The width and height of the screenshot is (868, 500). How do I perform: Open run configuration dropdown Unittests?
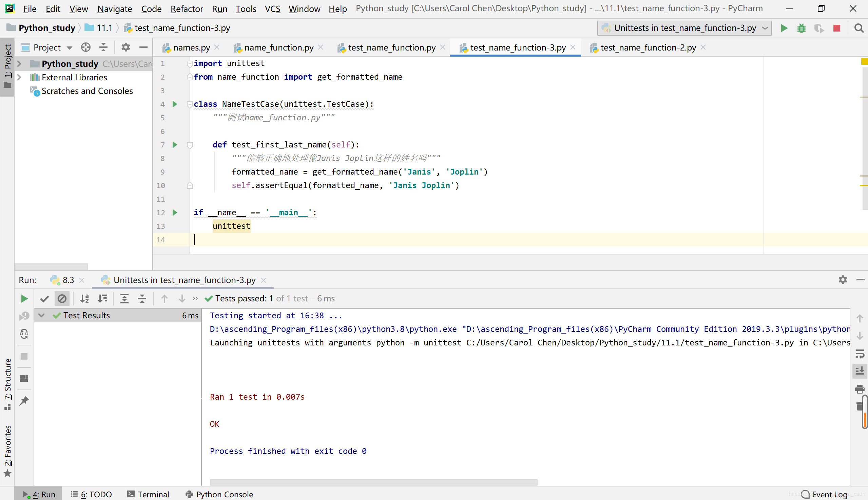tap(684, 28)
